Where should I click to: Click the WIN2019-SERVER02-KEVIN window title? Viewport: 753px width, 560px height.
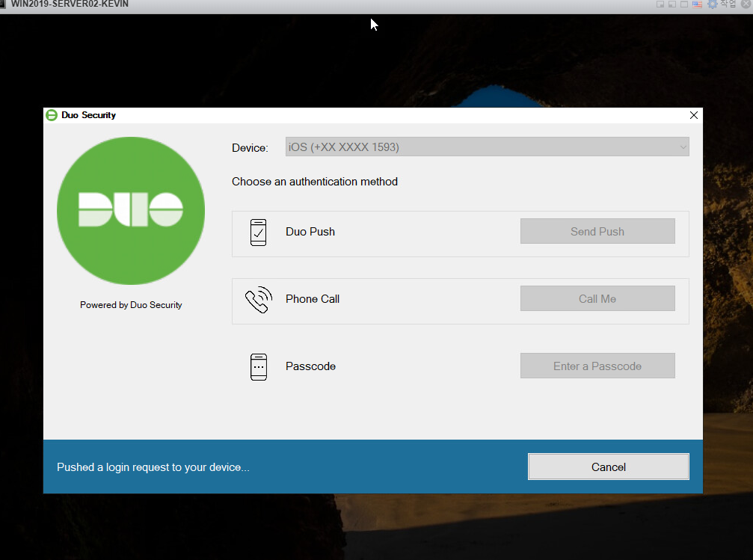pos(70,4)
